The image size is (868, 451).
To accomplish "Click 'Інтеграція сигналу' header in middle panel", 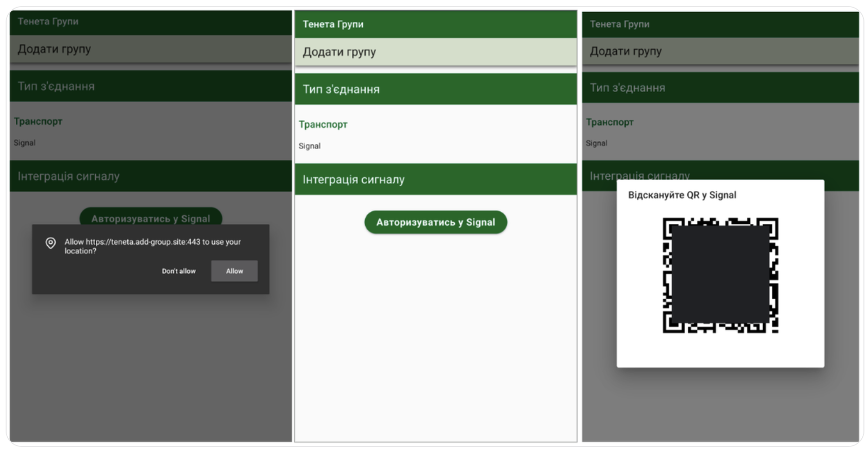I will (x=436, y=179).
